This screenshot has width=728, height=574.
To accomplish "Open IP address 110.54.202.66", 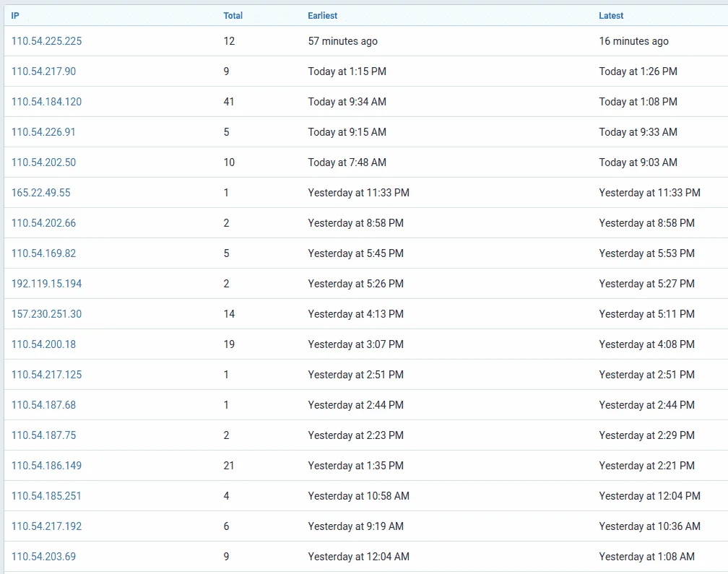I will coord(43,223).
